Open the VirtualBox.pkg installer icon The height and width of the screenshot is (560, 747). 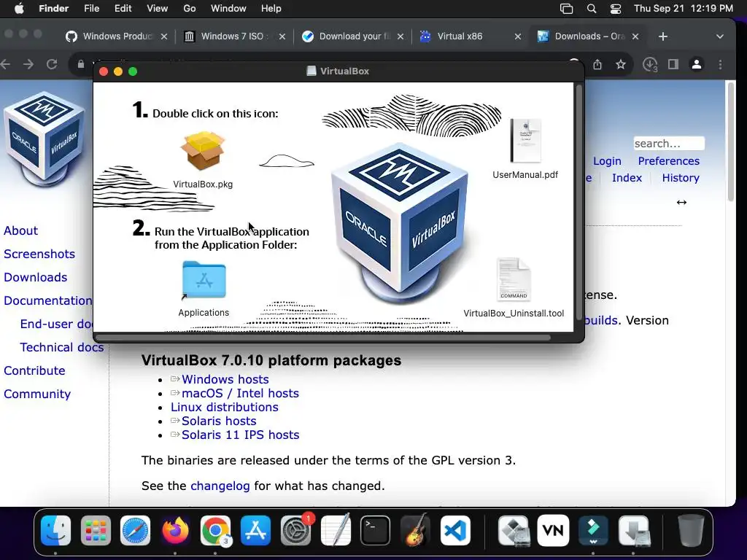click(x=203, y=151)
